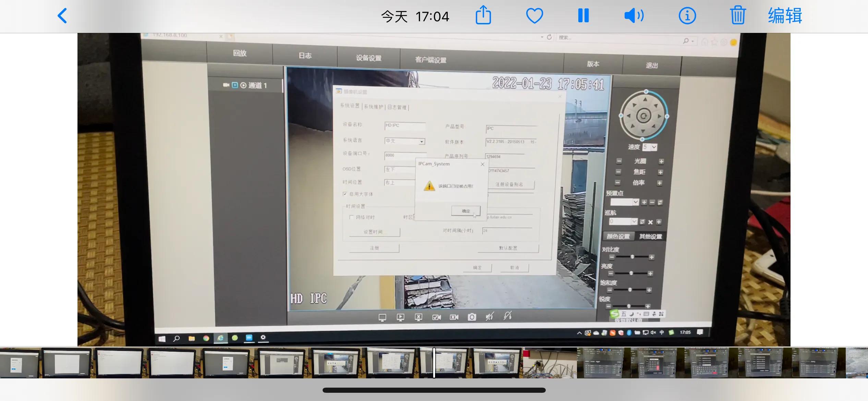Expand the 预置点 preset dropdown
Image resolution: width=868 pixels, height=401 pixels.
click(x=636, y=202)
